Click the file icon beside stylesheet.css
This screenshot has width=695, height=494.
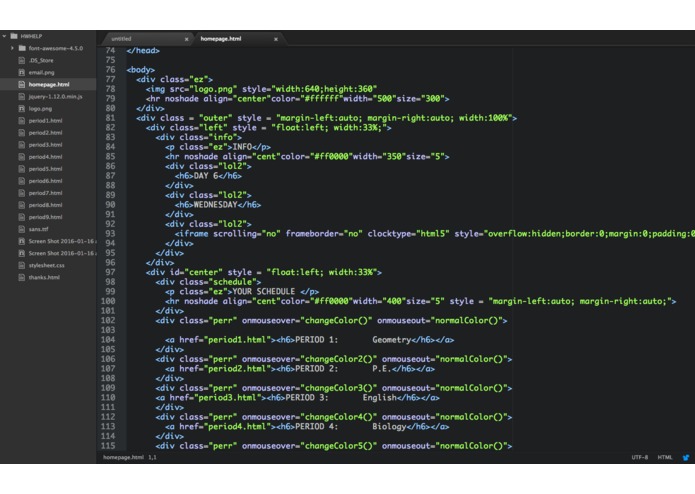click(21, 265)
